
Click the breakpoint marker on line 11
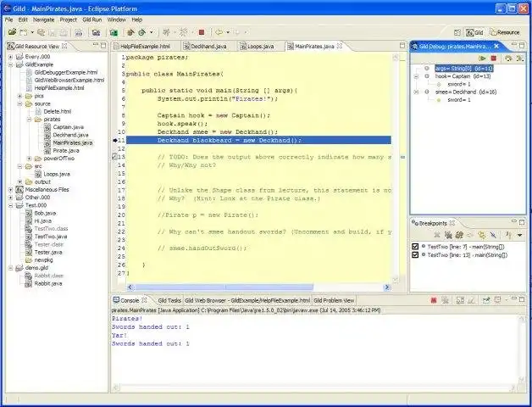pos(116,141)
